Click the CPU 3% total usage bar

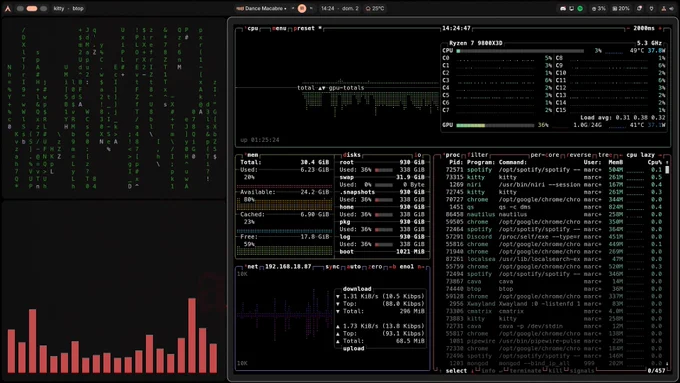point(520,51)
